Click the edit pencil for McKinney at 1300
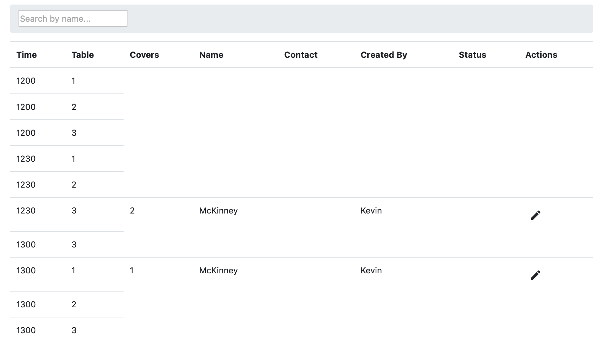This screenshot has width=605, height=364. (536, 274)
